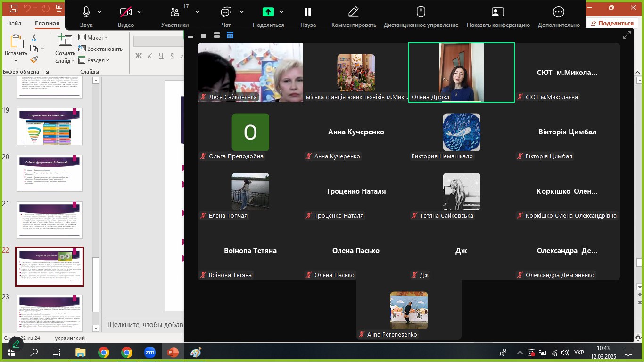Select the gallery grid view icon
The width and height of the screenshot is (644, 362).
(x=230, y=35)
